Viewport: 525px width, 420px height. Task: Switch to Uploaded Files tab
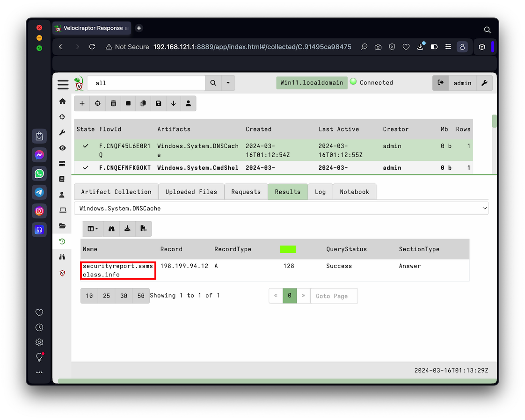click(191, 192)
